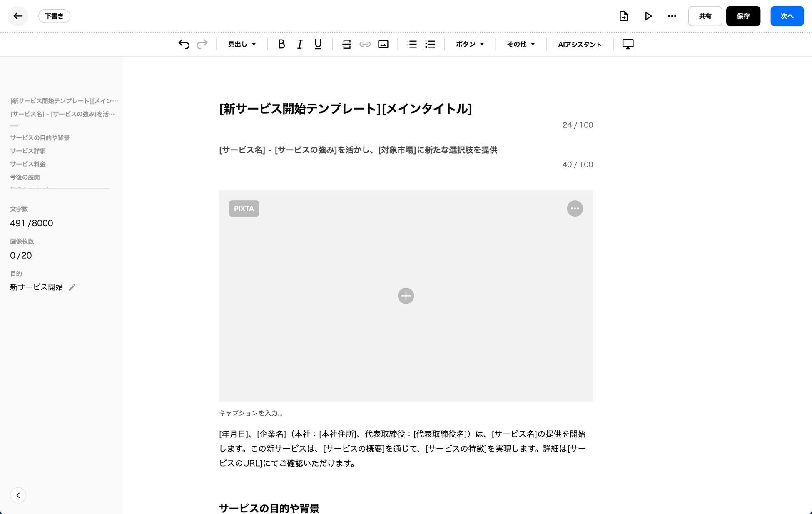Insert a bulleted list
The height and width of the screenshot is (514, 812).
(x=412, y=44)
